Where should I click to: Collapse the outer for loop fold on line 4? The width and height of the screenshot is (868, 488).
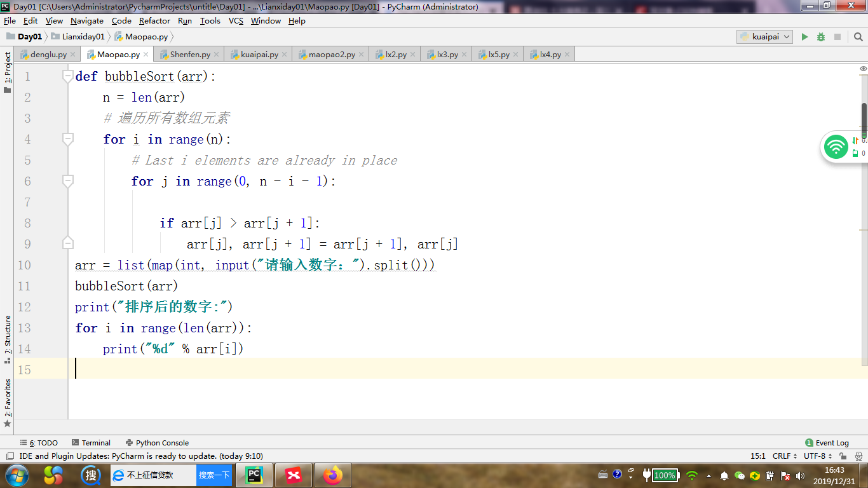(x=68, y=139)
